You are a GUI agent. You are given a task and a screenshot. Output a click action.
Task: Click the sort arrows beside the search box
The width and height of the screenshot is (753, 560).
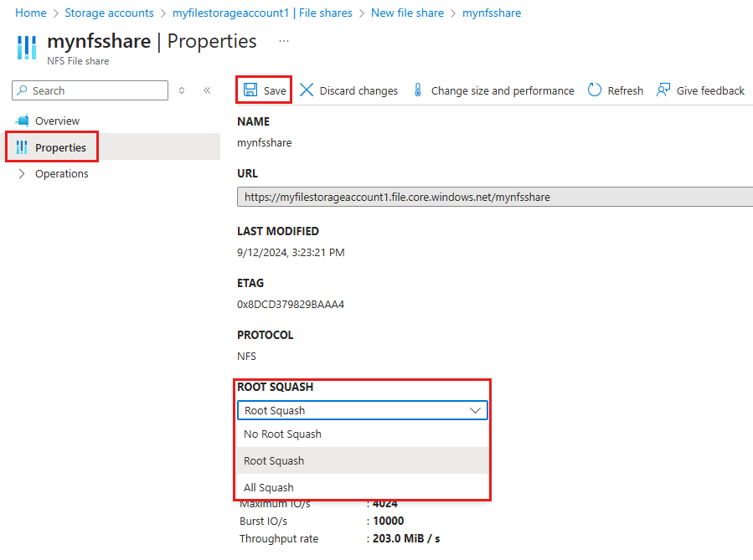point(182,90)
